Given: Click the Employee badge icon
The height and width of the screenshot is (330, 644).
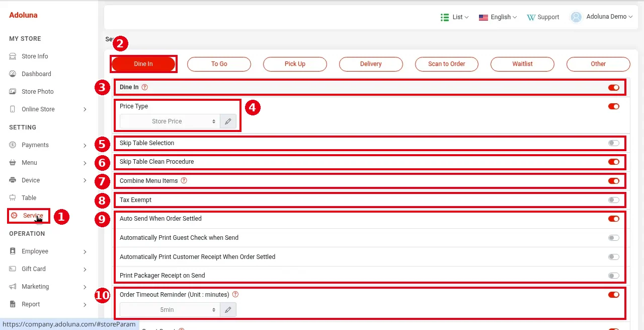Looking at the screenshot, I should (x=13, y=251).
